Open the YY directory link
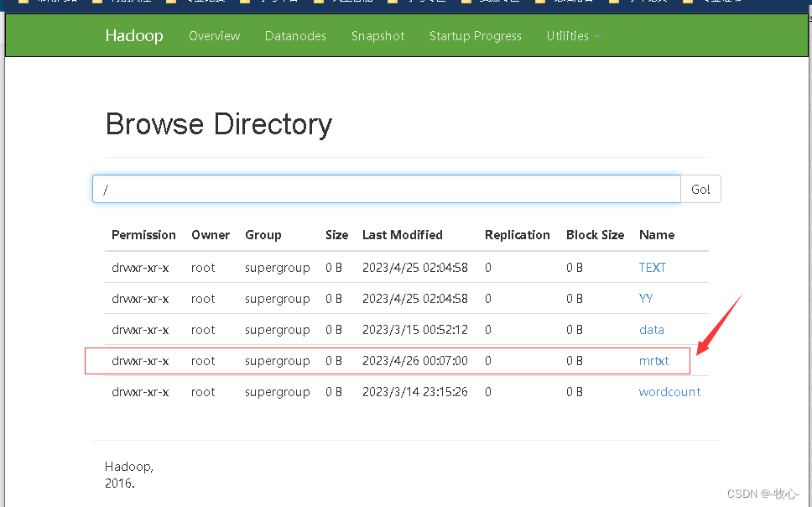The height and width of the screenshot is (507, 812). [646, 299]
